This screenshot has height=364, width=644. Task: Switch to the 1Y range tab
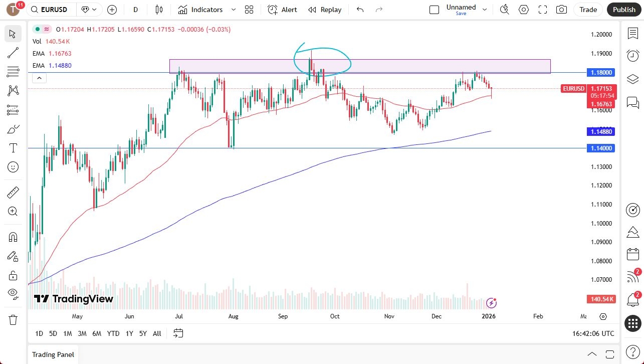tap(129, 333)
